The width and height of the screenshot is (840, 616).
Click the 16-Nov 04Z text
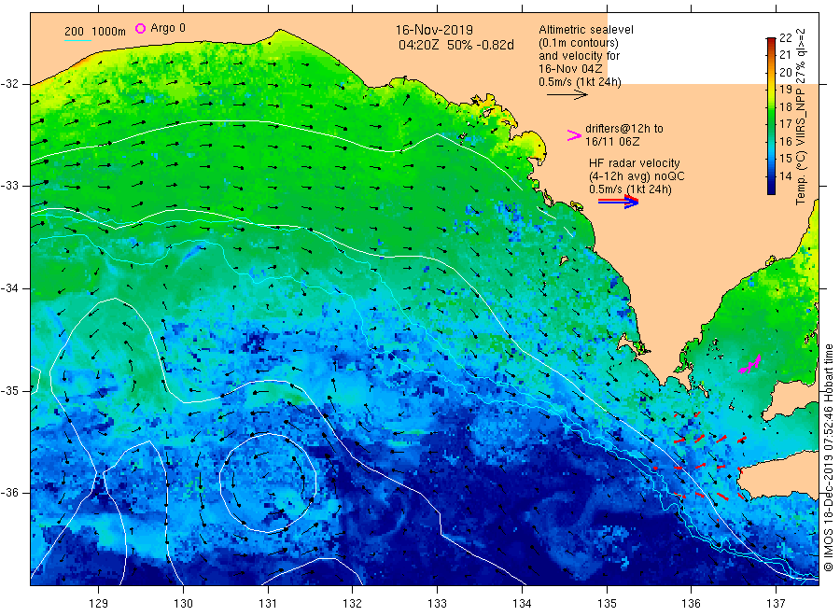click(570, 68)
